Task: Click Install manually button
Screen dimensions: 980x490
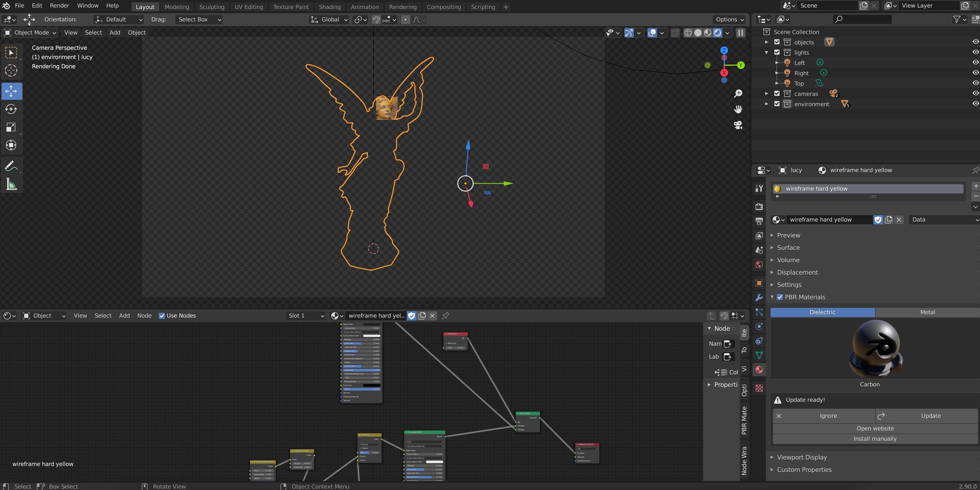Action: pyautogui.click(x=875, y=439)
